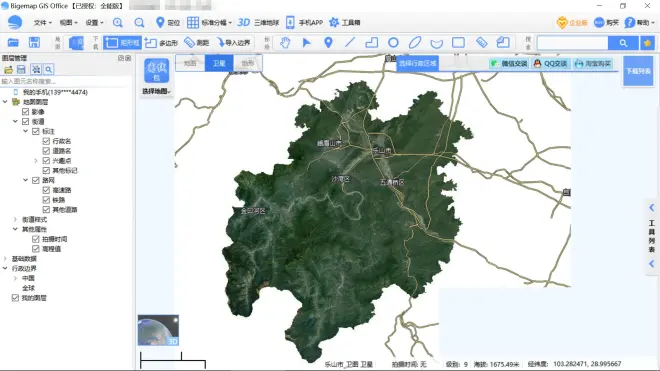Select the circle drawing tool
Image resolution: width=660 pixels, height=371 pixels.
click(393, 43)
